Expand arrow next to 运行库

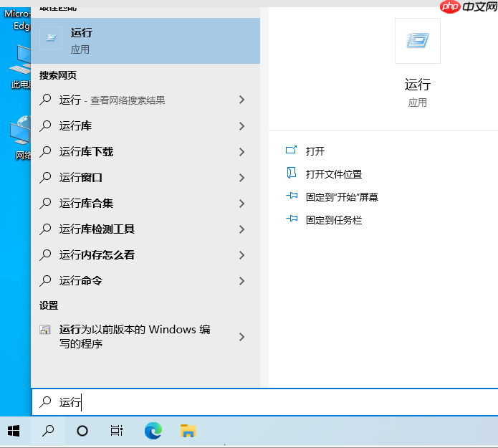coord(242,126)
